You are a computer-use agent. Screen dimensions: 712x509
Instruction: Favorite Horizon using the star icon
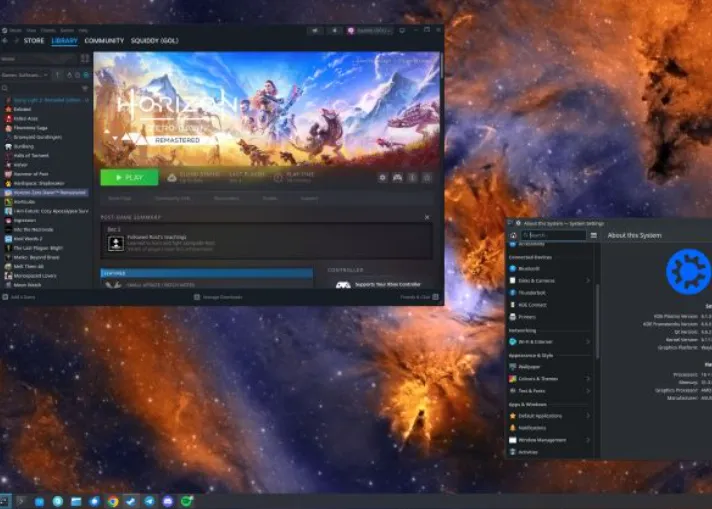[x=427, y=178]
